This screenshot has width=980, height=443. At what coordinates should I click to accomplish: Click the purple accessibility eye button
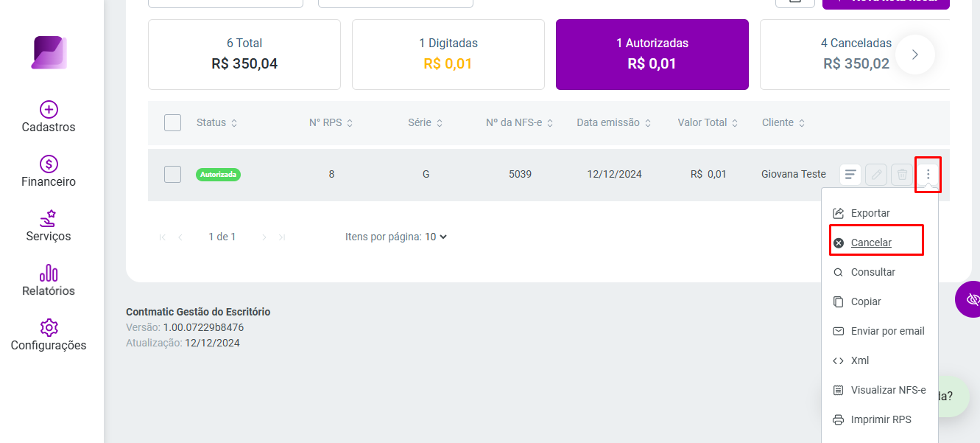[x=970, y=299]
